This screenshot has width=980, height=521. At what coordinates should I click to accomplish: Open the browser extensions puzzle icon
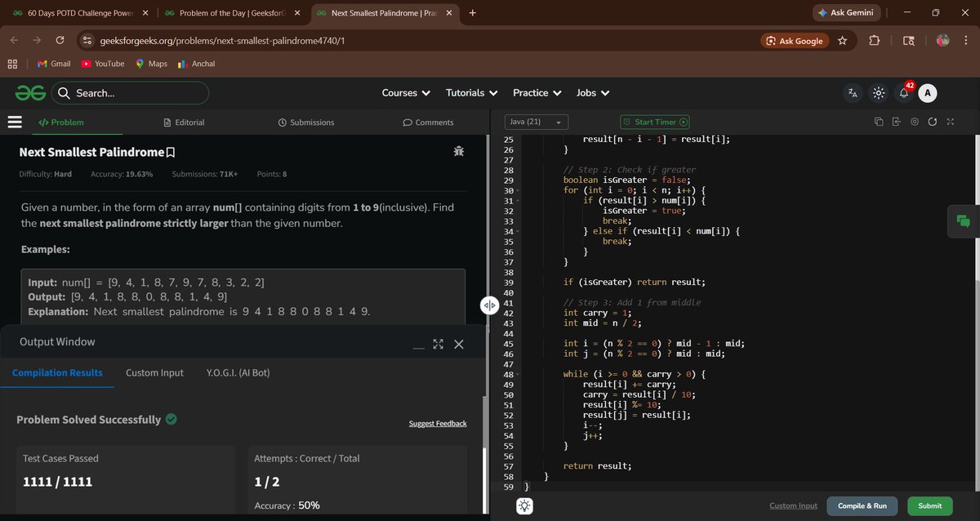(875, 41)
